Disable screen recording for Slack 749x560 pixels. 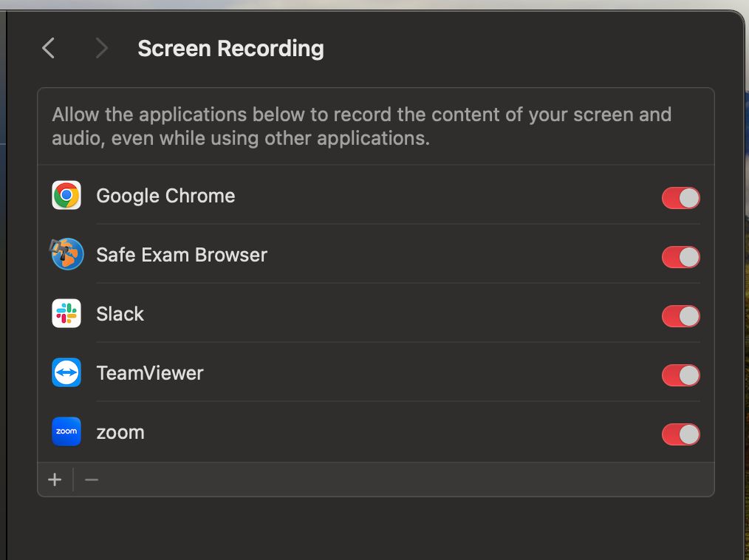[681, 316]
